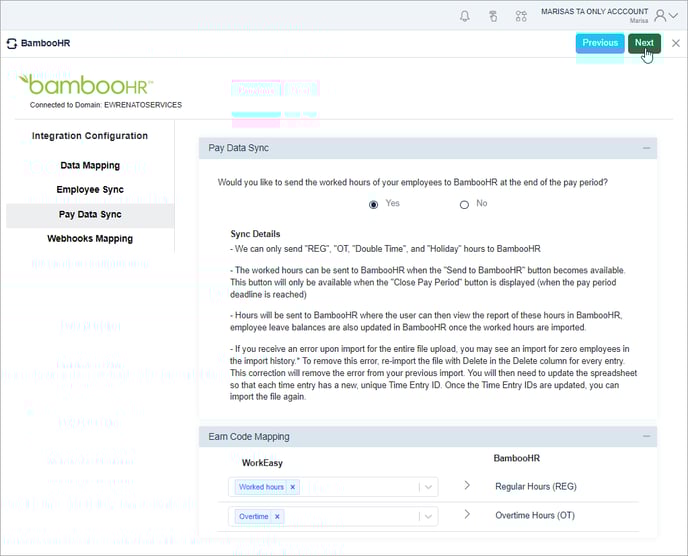Go to the Data Mapping step

click(x=90, y=165)
